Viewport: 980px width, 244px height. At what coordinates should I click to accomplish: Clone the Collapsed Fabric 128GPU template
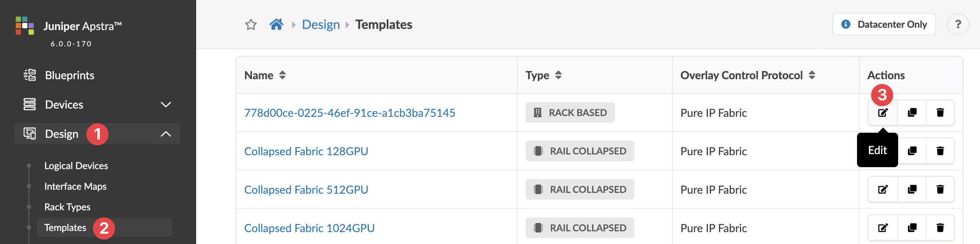click(x=912, y=151)
